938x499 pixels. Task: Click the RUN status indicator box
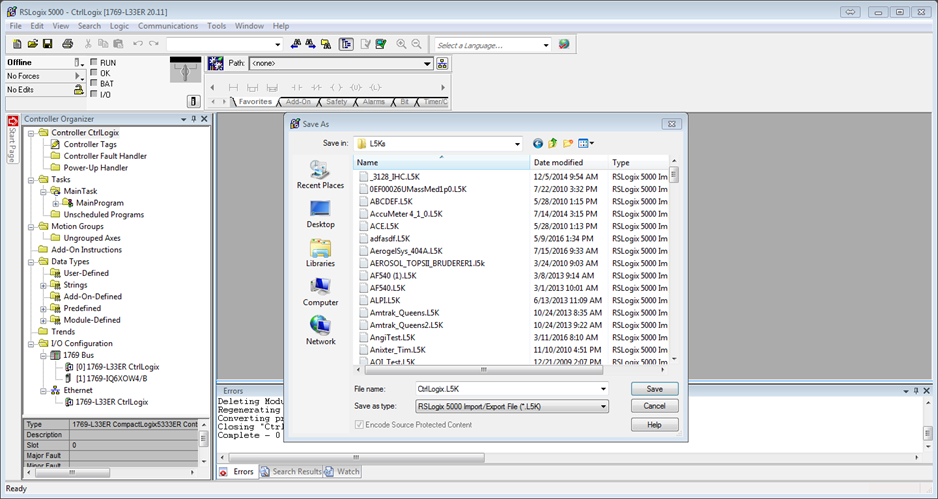93,62
